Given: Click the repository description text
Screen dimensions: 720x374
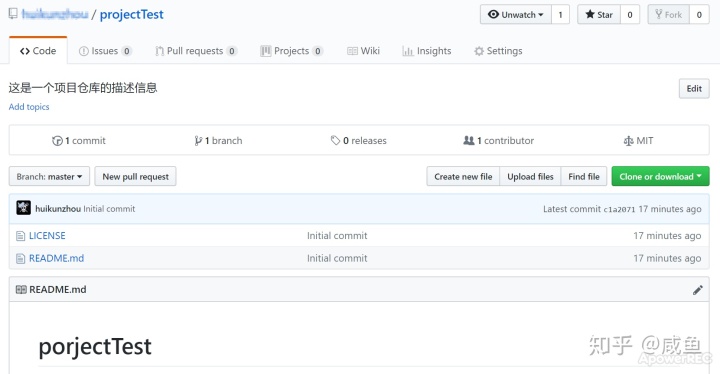Looking at the screenshot, I should 83,87.
